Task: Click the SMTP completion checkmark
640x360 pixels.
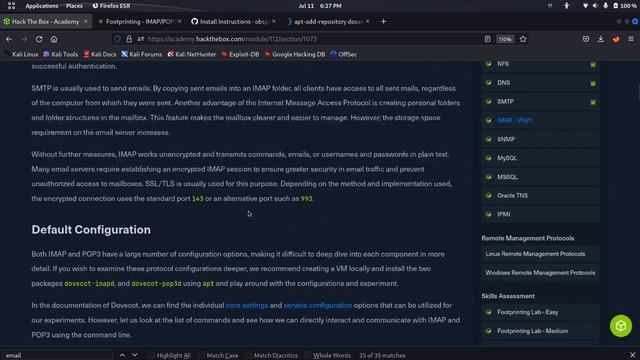Action: (x=593, y=102)
